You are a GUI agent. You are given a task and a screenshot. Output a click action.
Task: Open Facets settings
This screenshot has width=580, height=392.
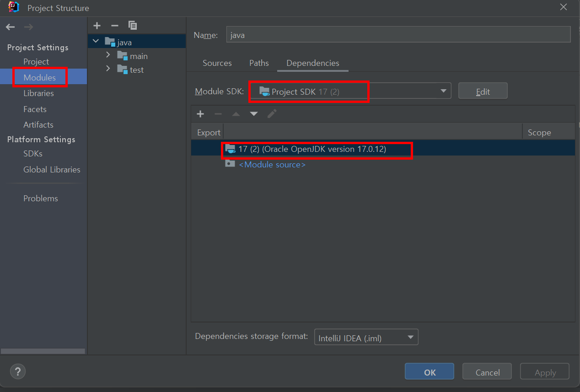point(35,109)
